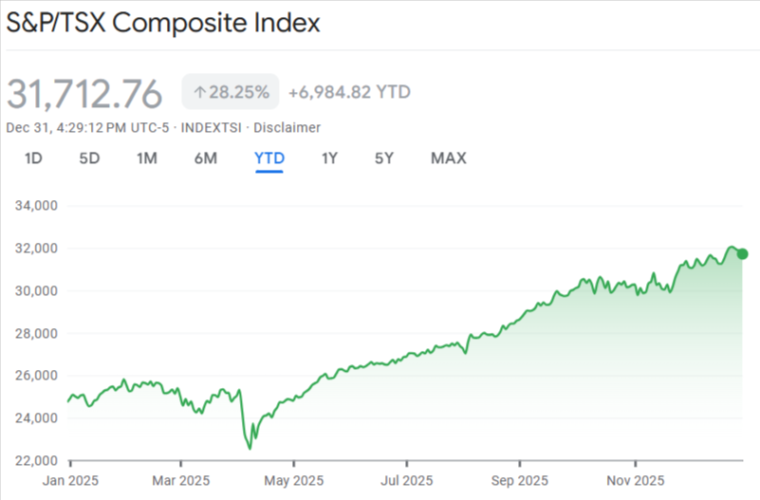Image resolution: width=760 pixels, height=500 pixels.
Task: Open the 6M chart view
Action: (x=206, y=158)
